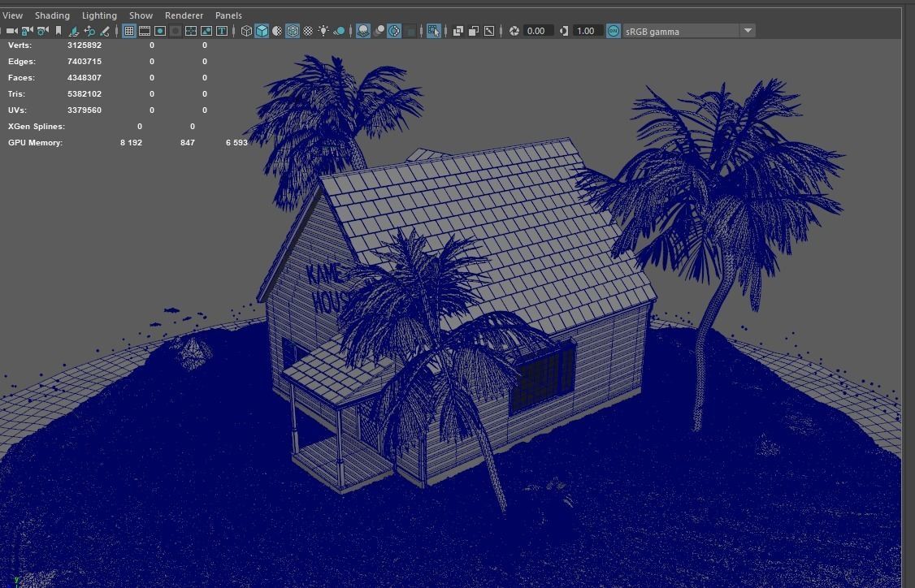Image resolution: width=915 pixels, height=588 pixels.
Task: Toggle the Field Chart icon
Action: click(191, 31)
